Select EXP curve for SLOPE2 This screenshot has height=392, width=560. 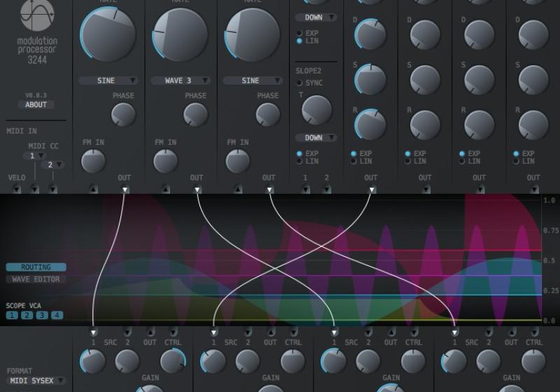tap(300, 153)
